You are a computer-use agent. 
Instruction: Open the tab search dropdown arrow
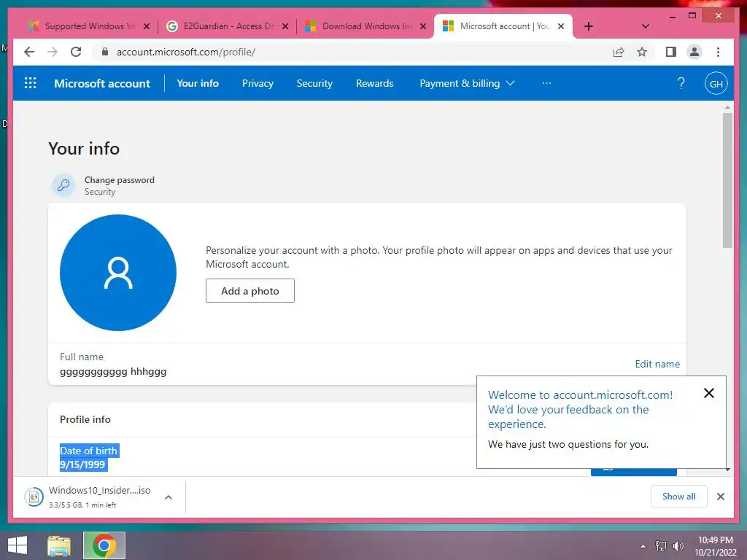pyautogui.click(x=645, y=26)
